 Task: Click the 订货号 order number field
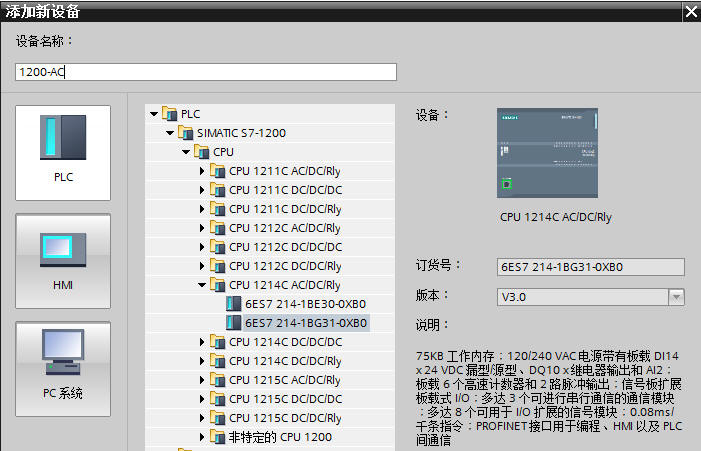591,267
